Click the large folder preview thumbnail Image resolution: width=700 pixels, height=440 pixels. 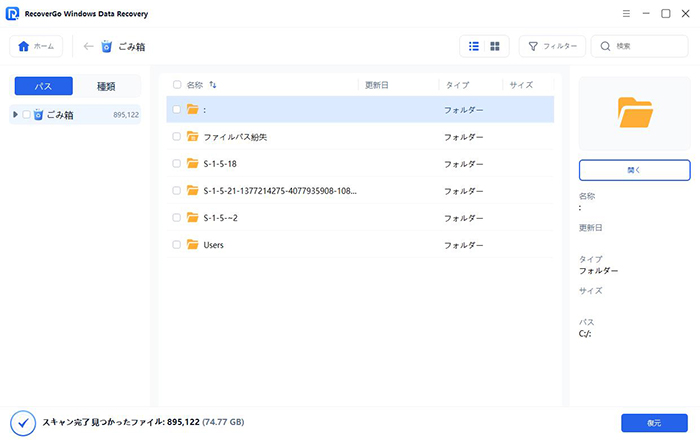[x=635, y=113]
